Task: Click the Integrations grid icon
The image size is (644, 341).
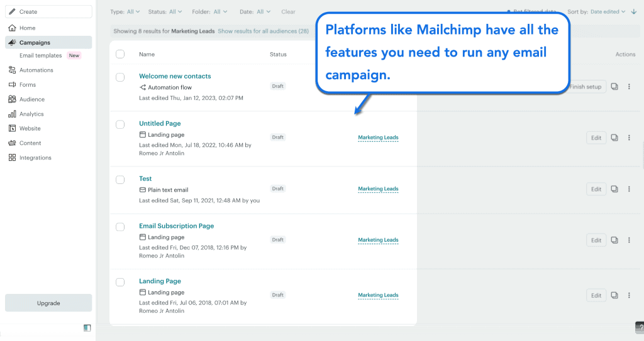Action: tap(13, 158)
